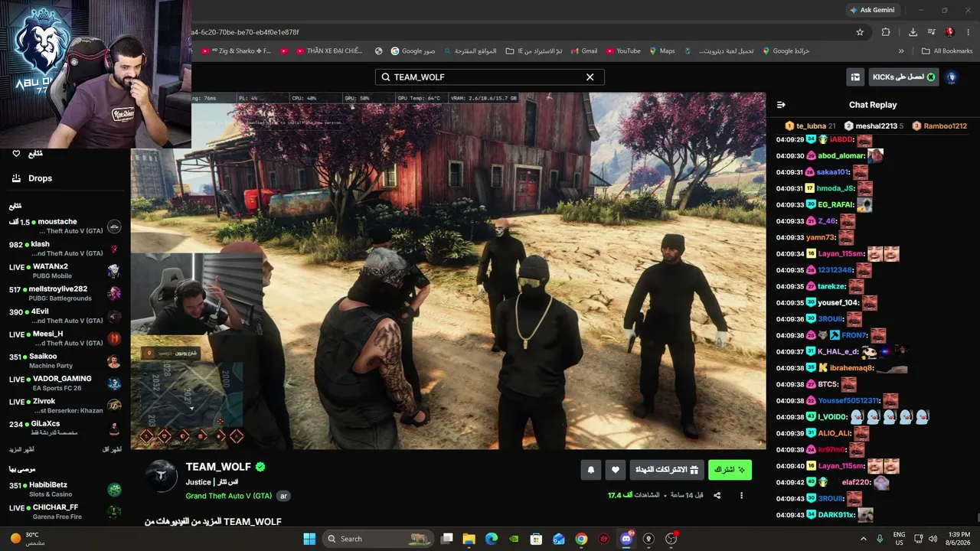Viewport: 980px width, 551px height.
Task: Open Microsoft Edge from the taskbar
Action: 492,539
